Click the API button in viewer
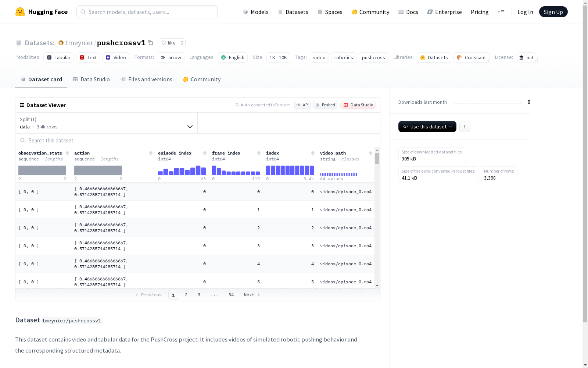 302,105
